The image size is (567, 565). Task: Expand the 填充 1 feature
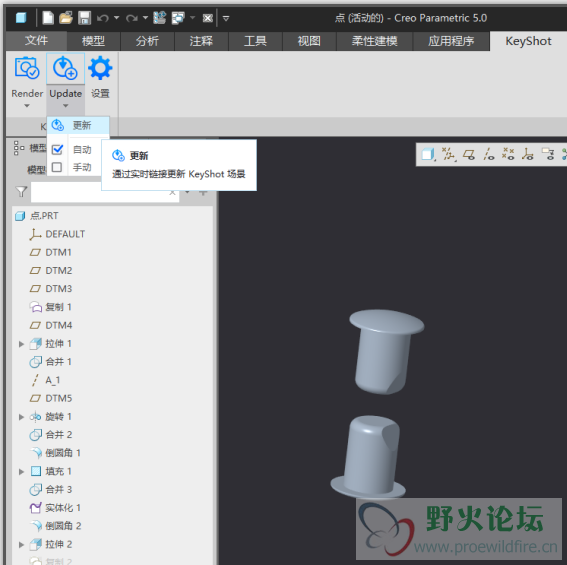(21, 472)
